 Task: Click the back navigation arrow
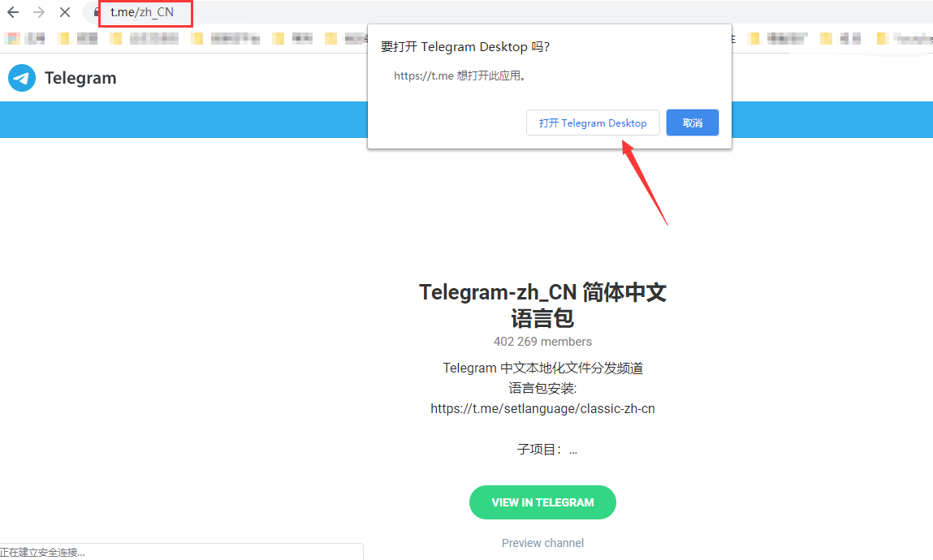(x=12, y=13)
